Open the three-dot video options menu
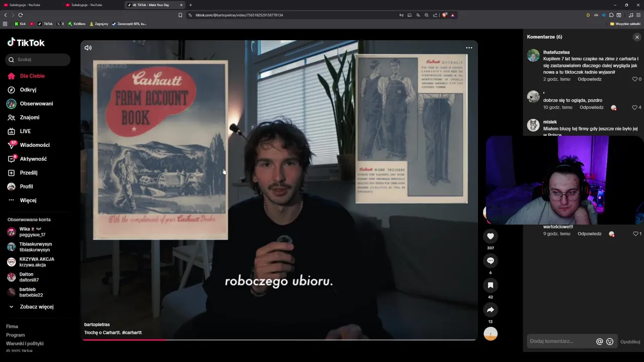 (469, 48)
